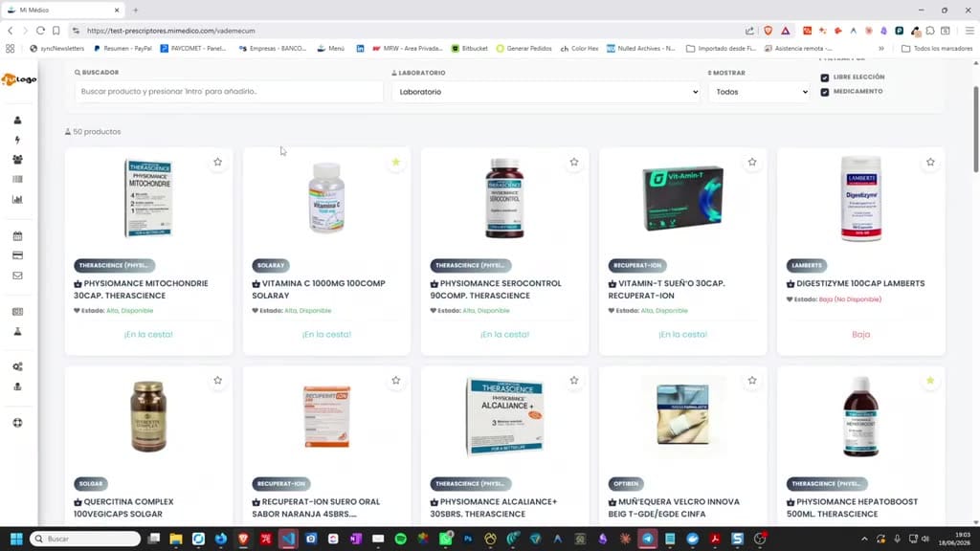Click the Lamberts laboratory tag
The width and height of the screenshot is (980, 551).
coord(806,266)
